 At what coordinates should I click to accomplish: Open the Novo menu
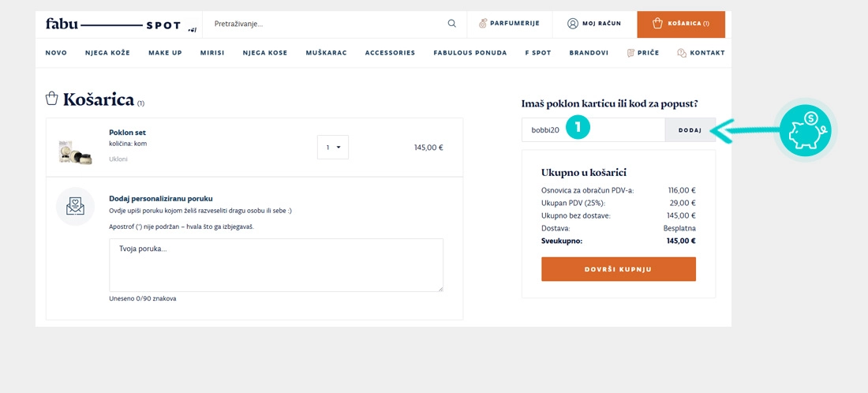(56, 53)
